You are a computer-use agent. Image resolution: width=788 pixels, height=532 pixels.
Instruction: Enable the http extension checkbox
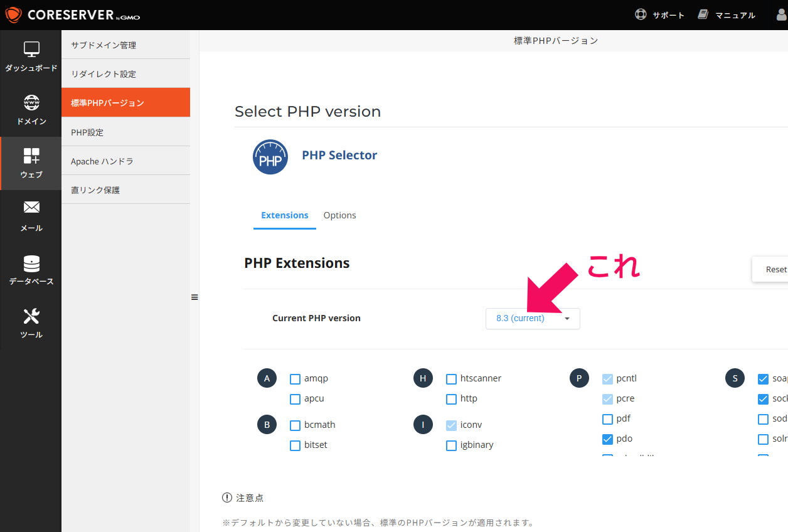coord(451,399)
